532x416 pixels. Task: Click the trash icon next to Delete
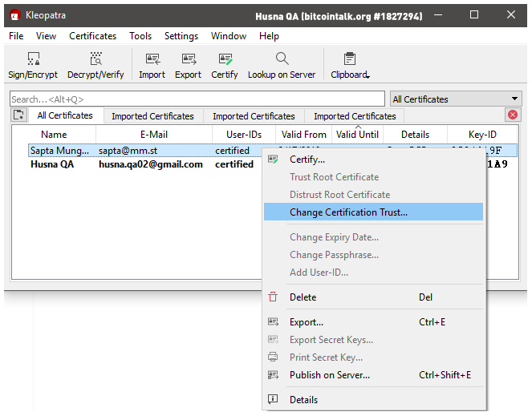(273, 297)
